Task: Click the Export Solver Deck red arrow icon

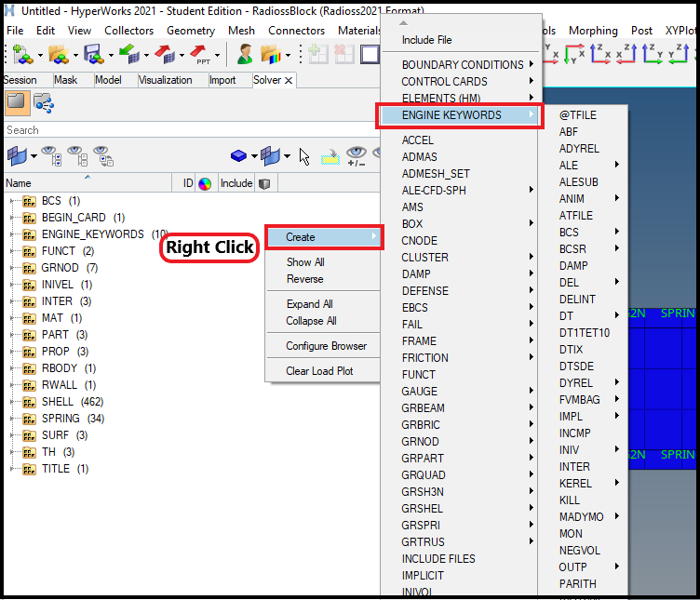Action: click(x=165, y=55)
